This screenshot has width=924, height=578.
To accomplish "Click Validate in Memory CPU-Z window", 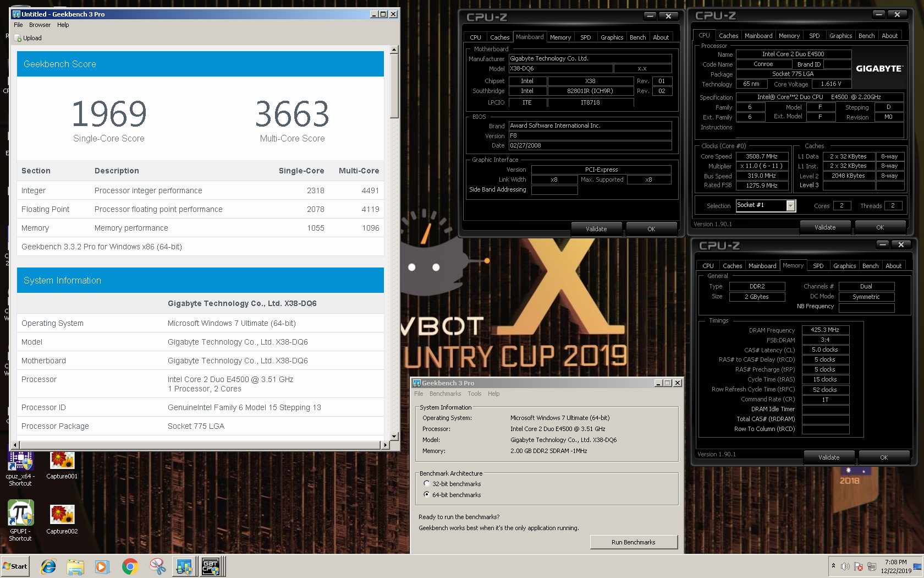I will click(829, 457).
